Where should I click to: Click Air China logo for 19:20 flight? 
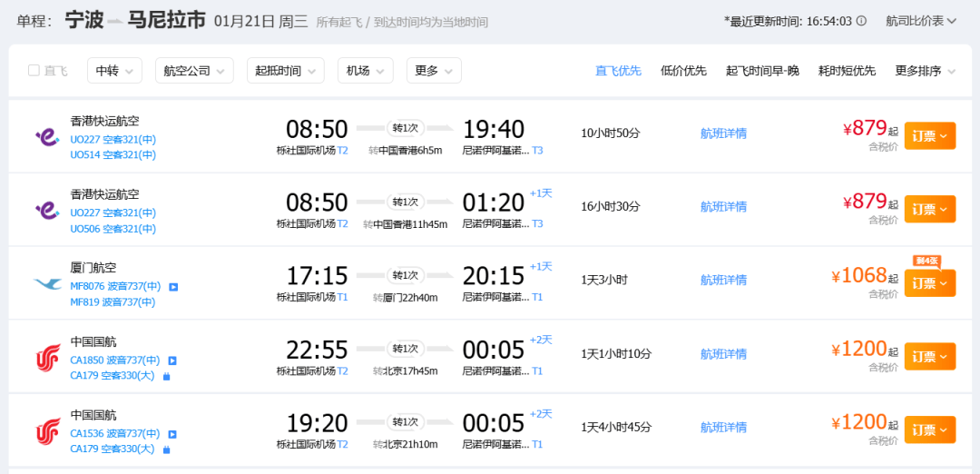47,431
